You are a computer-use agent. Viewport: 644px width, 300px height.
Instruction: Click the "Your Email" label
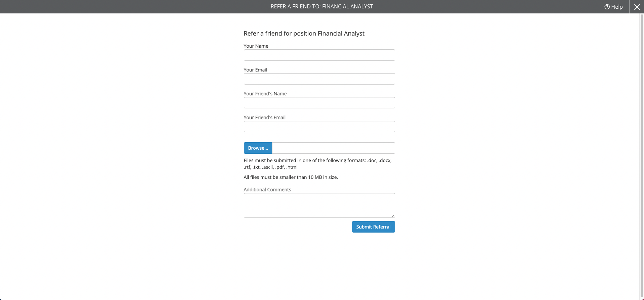pyautogui.click(x=255, y=70)
